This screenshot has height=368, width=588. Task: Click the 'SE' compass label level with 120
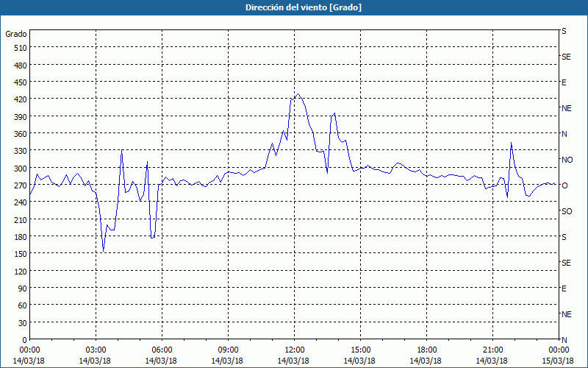[x=566, y=263]
